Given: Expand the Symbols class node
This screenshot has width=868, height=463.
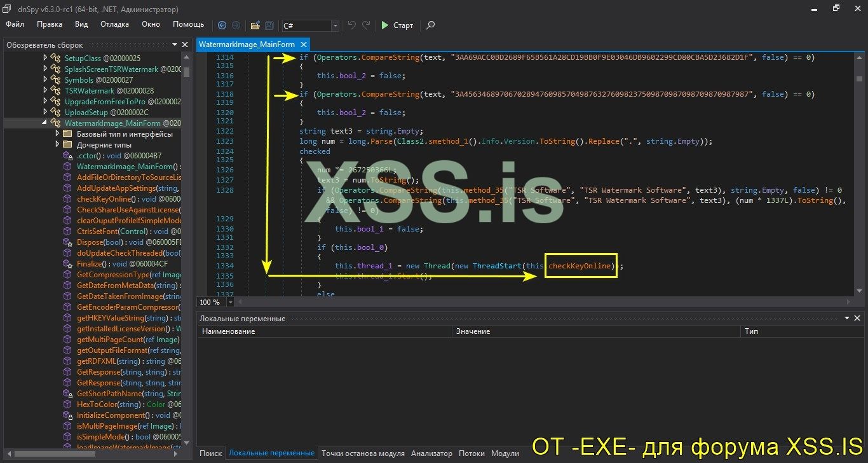Looking at the screenshot, I should [45, 79].
